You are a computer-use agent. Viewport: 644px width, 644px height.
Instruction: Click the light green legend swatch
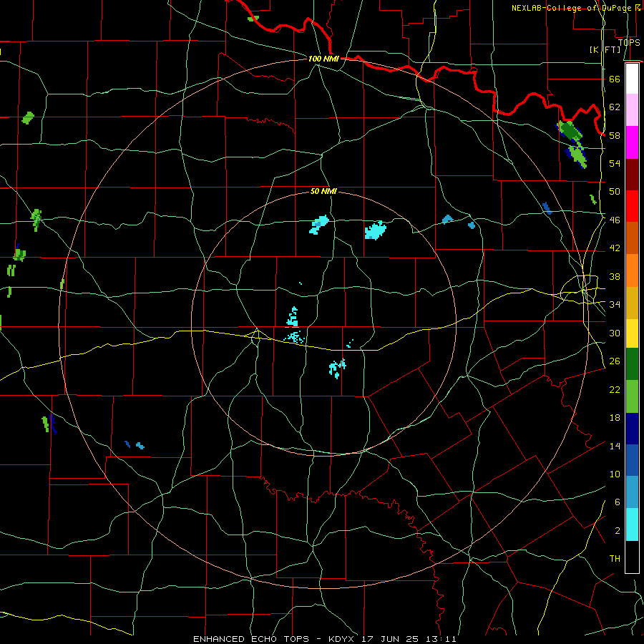[632, 396]
